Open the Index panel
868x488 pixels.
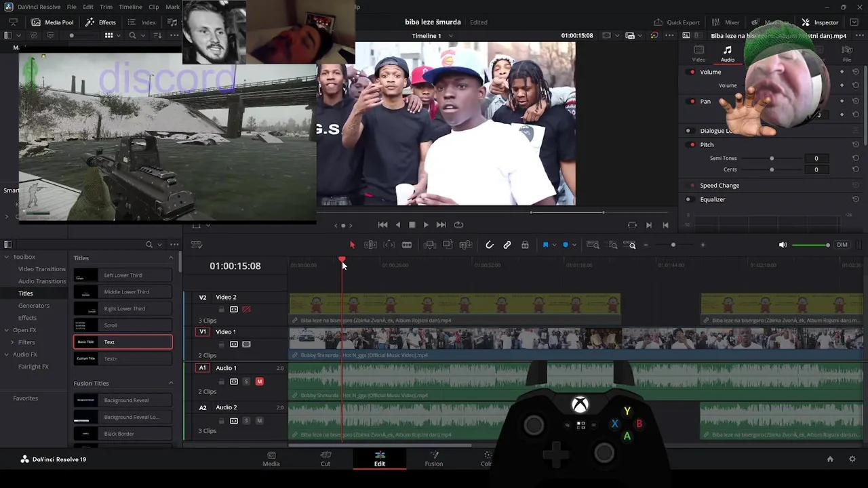[x=142, y=22]
